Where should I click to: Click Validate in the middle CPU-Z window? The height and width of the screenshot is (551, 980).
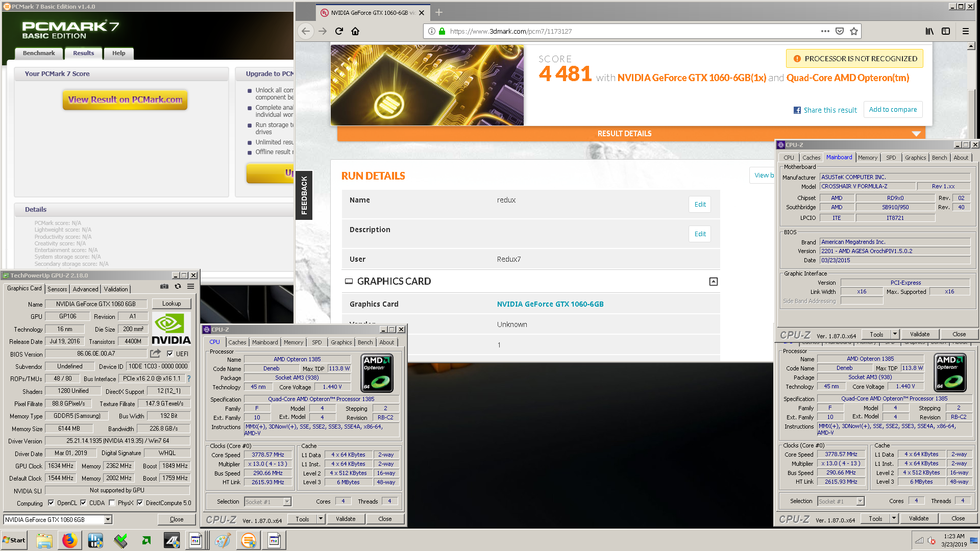346,519
